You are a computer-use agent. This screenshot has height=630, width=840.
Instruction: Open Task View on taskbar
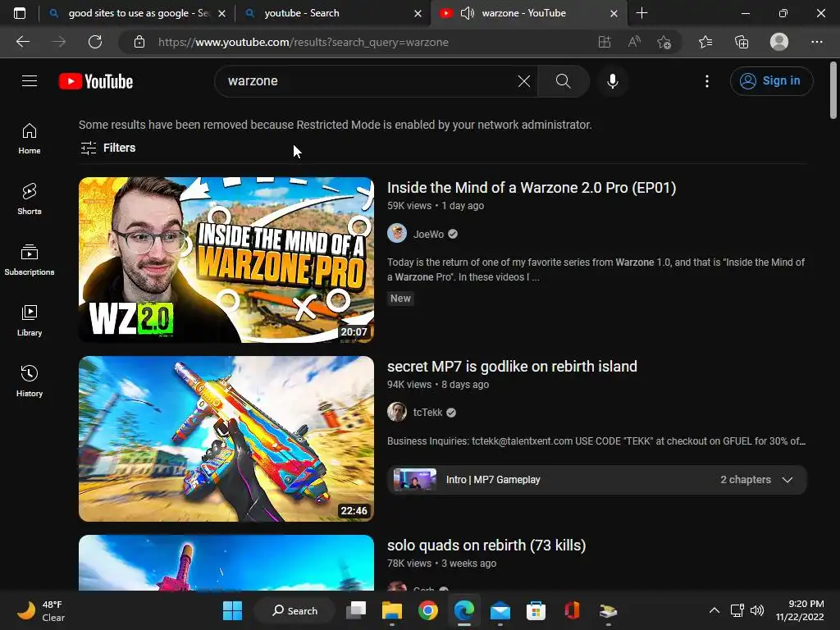(356, 610)
